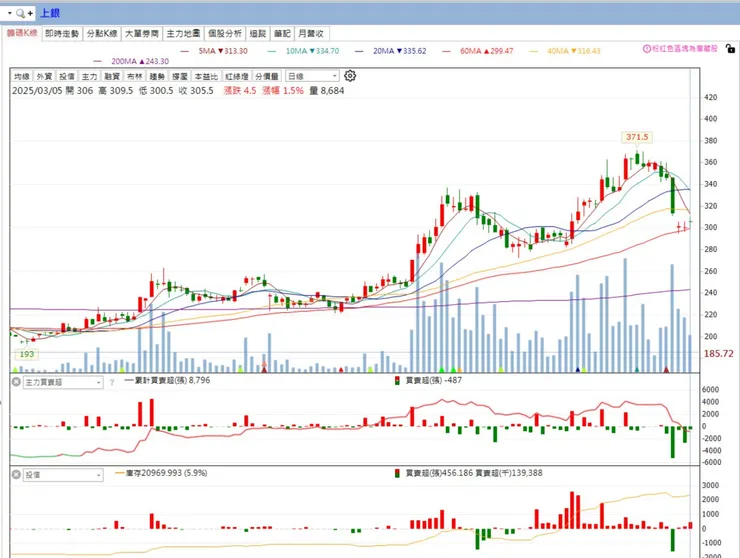Toggle the 融資 overlay button
Viewport: 740px width, 558px height.
112,76
